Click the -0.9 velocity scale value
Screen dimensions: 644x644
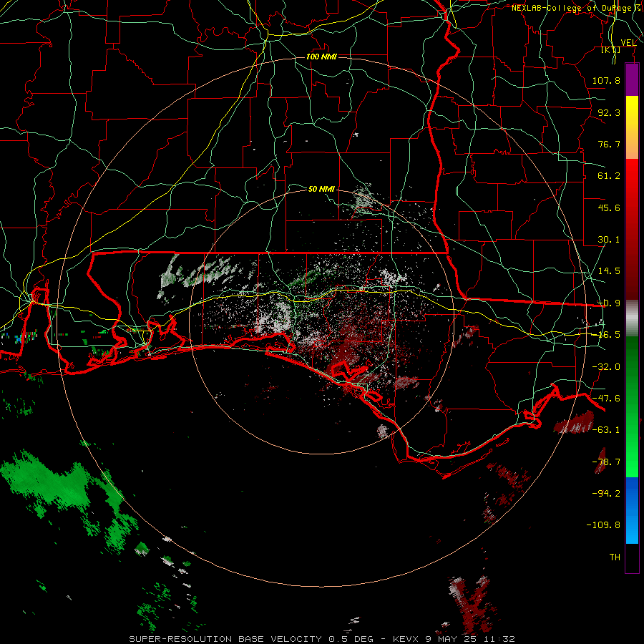point(609,303)
